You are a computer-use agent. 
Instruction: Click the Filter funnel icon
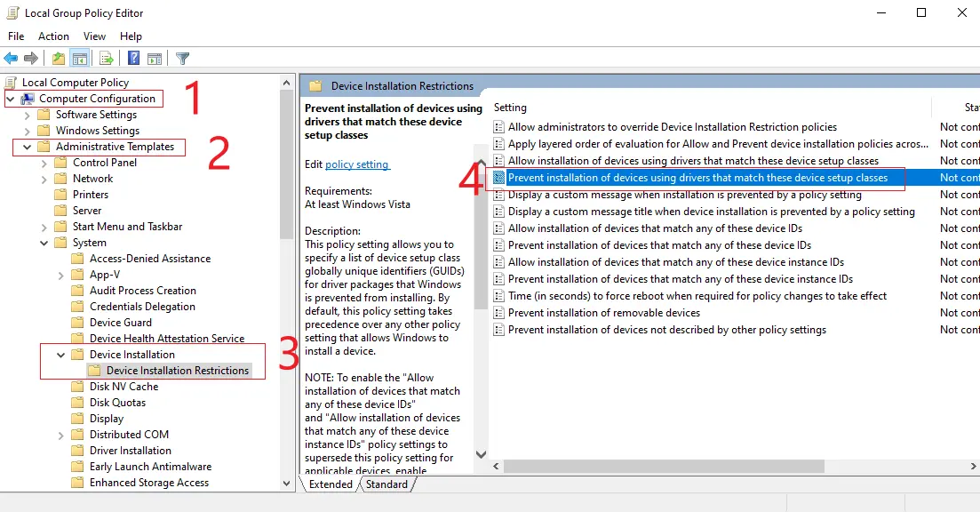click(x=182, y=58)
